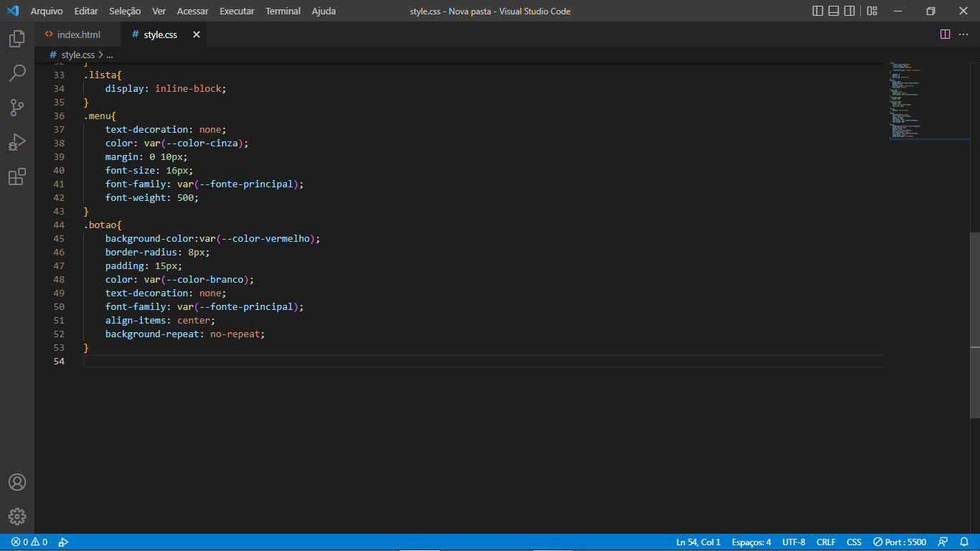This screenshot has height=551, width=980.
Task: Open the Source Control view
Action: click(x=17, y=108)
